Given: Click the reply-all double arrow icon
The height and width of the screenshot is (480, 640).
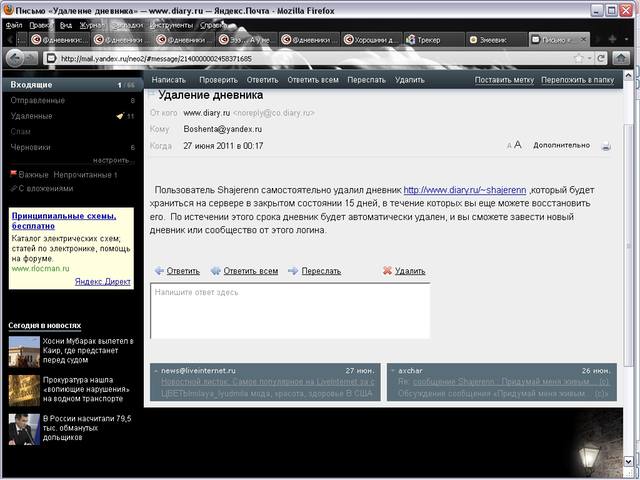Looking at the screenshot, I should pos(216,271).
